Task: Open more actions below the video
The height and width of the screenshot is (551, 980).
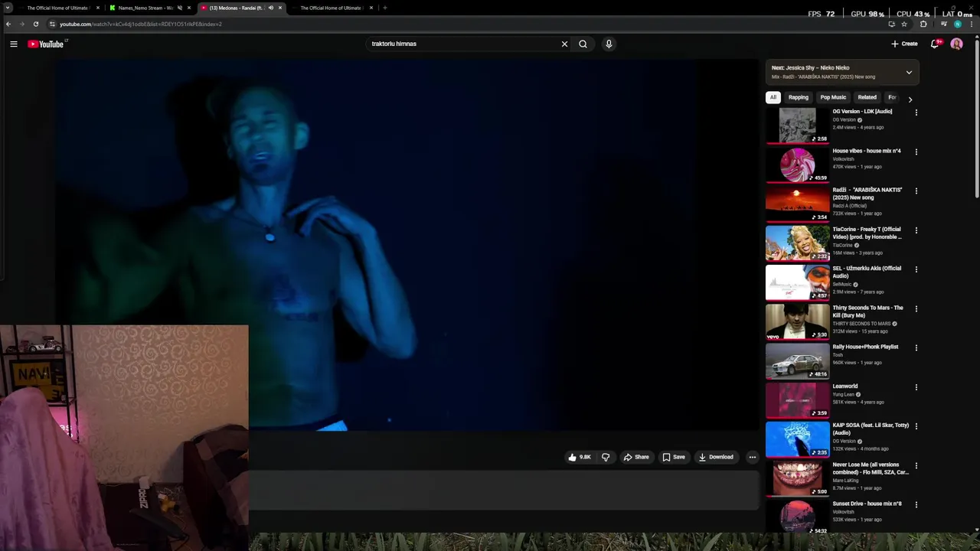Action: (x=752, y=457)
